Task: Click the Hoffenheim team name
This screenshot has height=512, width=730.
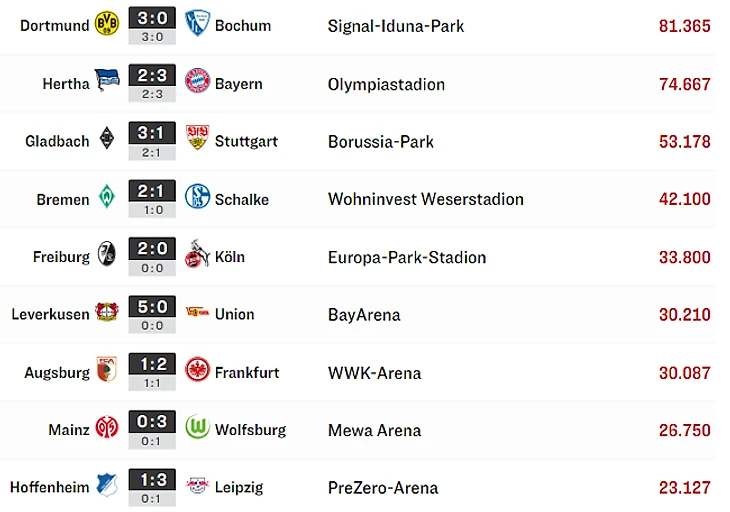Action: (x=50, y=487)
